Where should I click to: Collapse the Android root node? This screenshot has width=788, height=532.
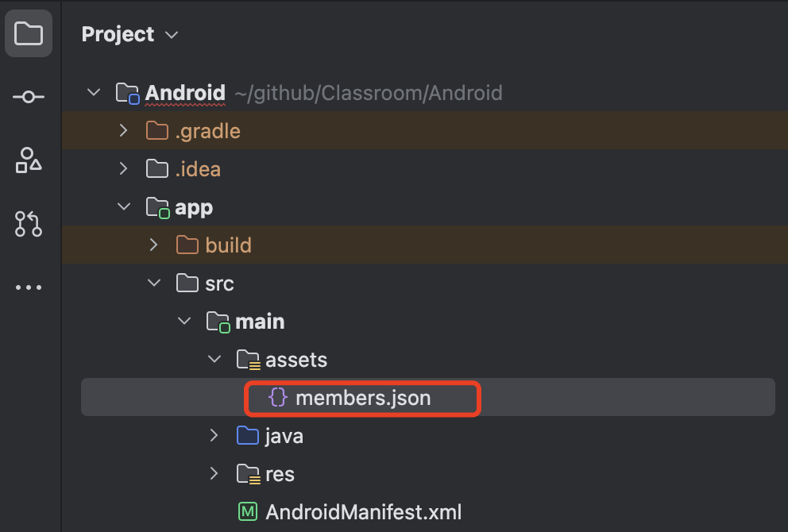point(94,93)
